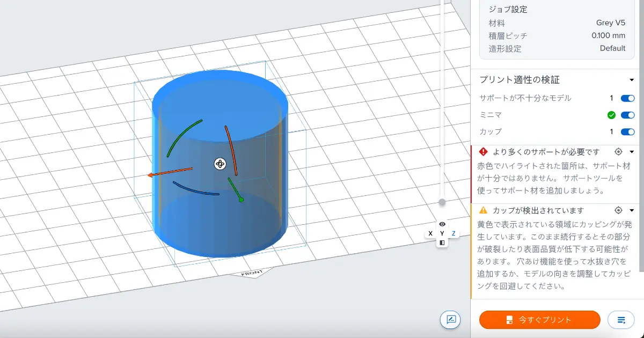Click the より多くのサポートが必要です title

click(x=546, y=152)
